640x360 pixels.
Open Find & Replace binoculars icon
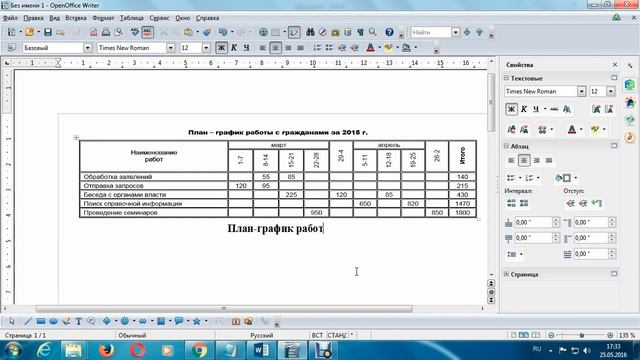pos(310,32)
